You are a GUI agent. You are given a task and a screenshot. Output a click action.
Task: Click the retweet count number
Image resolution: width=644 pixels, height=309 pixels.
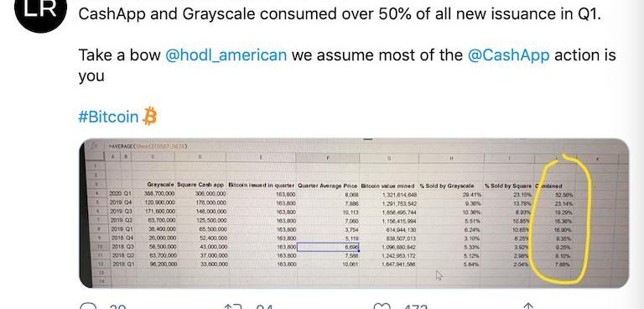pyautogui.click(x=263, y=307)
